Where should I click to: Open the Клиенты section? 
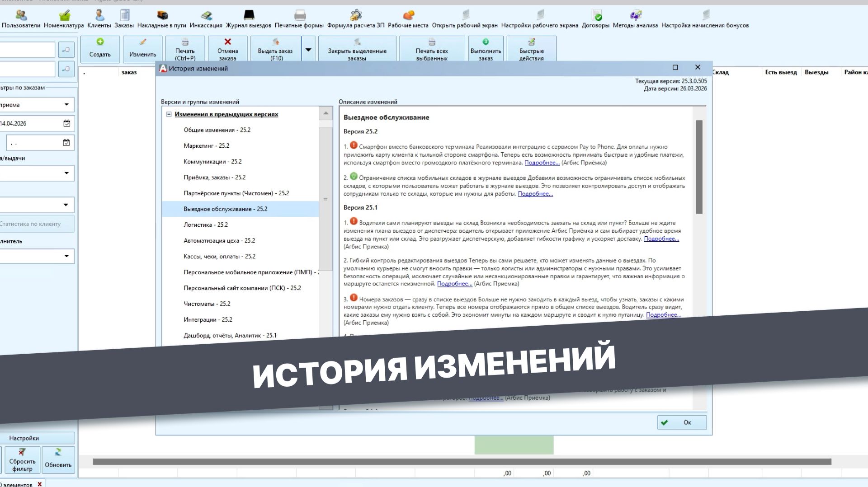pos(99,18)
